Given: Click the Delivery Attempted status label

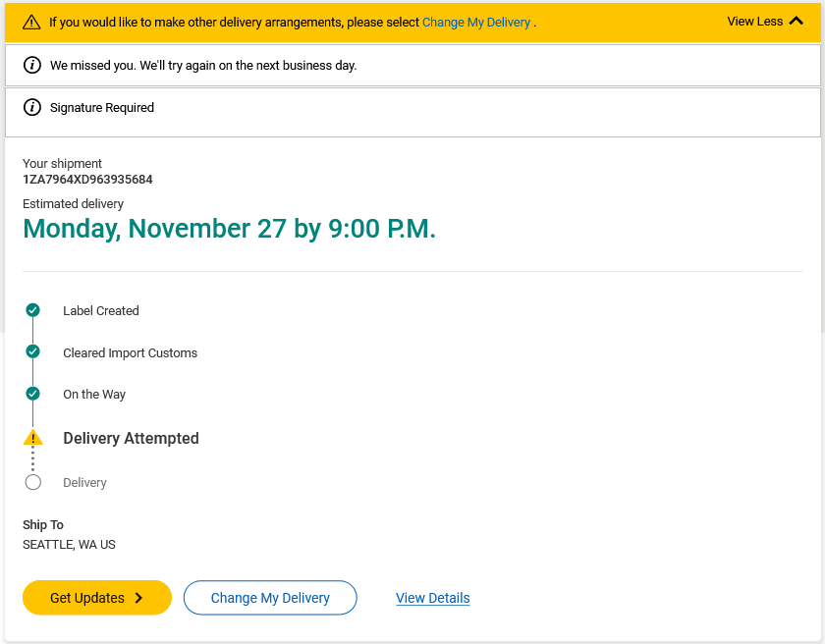Looking at the screenshot, I should pos(131,438).
